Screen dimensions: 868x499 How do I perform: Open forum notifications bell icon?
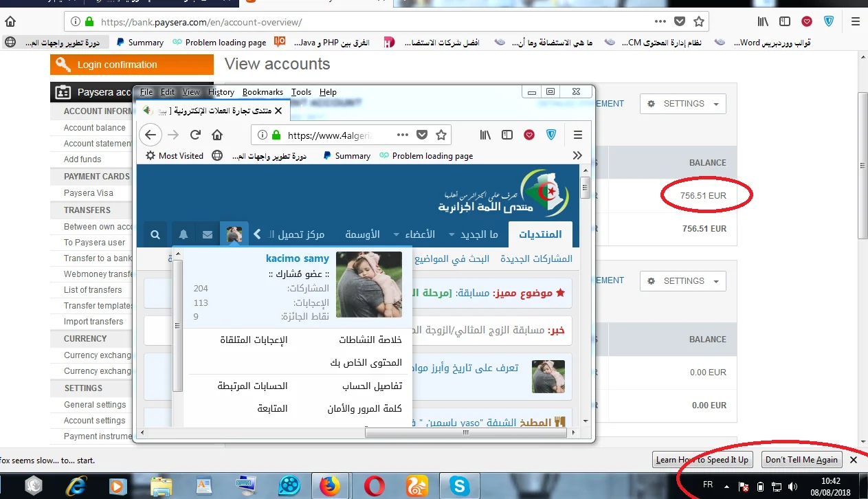[x=183, y=234]
